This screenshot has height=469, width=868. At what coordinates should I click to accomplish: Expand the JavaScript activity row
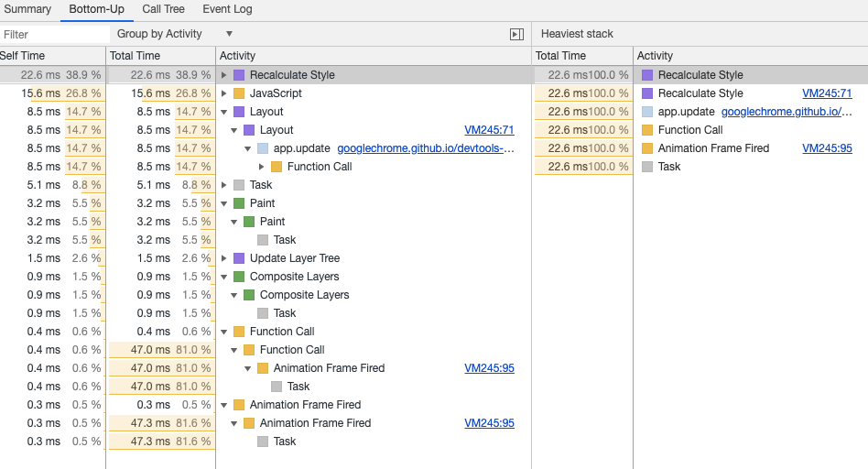pos(223,93)
